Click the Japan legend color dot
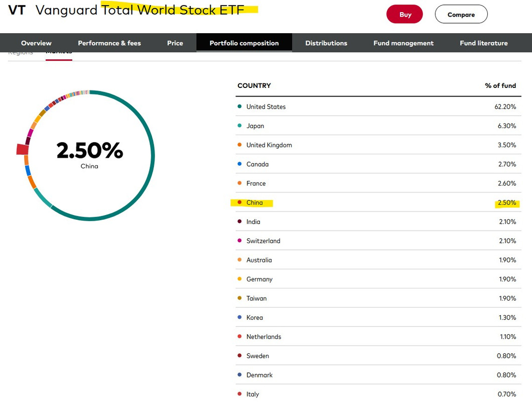 (239, 126)
